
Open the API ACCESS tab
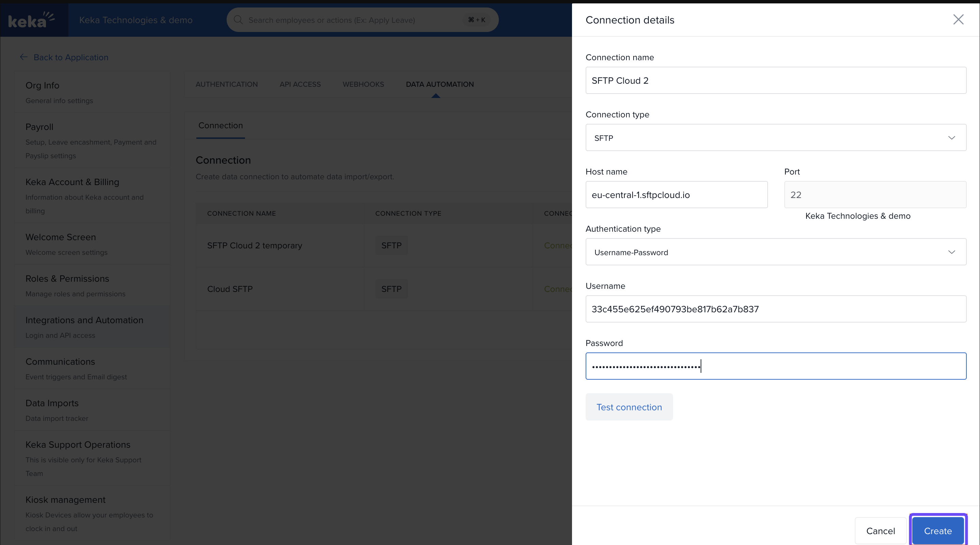click(300, 84)
